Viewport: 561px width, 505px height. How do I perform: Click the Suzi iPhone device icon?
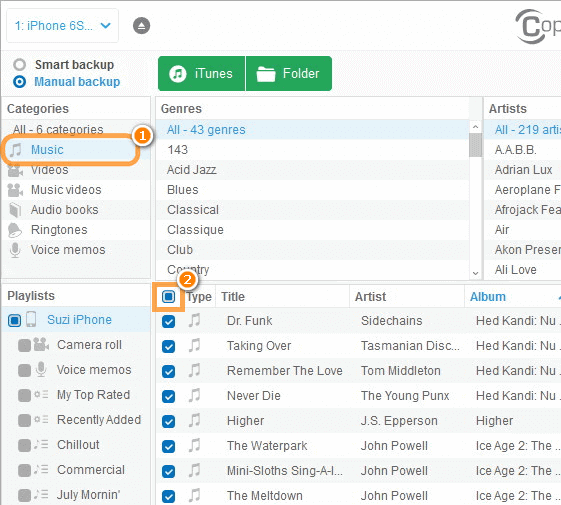31,319
